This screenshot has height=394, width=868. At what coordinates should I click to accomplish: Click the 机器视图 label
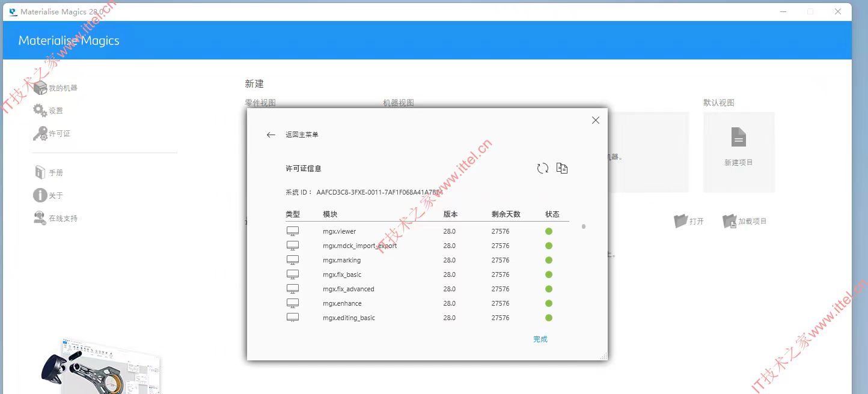tap(399, 103)
